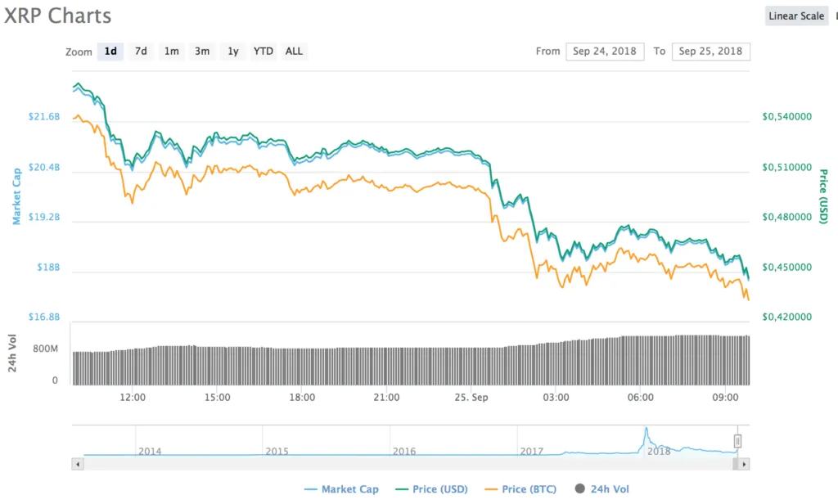The image size is (838, 504).
Task: Click the $0,510000 price axis label
Action: click(x=786, y=167)
